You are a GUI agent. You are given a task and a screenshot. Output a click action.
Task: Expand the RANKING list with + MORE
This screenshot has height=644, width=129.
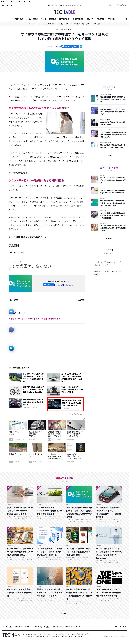tap(109, 156)
